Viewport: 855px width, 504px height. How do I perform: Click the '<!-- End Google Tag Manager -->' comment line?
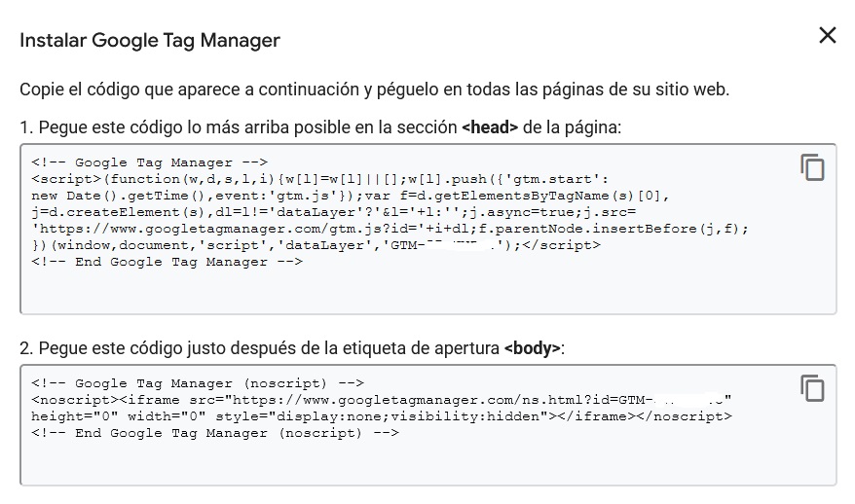[167, 262]
